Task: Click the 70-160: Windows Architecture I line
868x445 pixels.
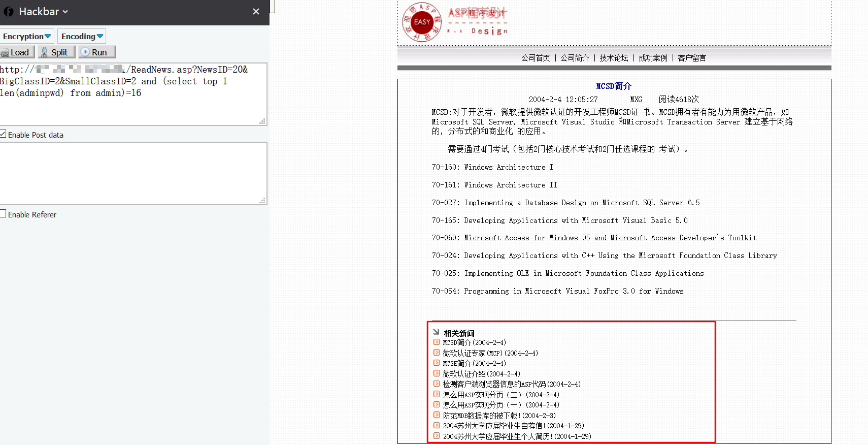Action: click(x=492, y=167)
